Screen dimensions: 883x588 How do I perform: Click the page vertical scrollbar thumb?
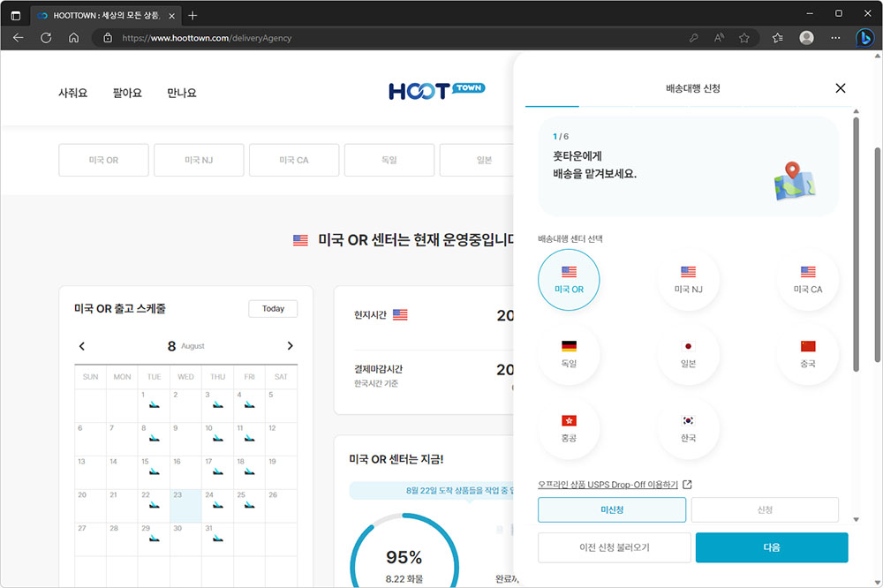[x=878, y=254]
